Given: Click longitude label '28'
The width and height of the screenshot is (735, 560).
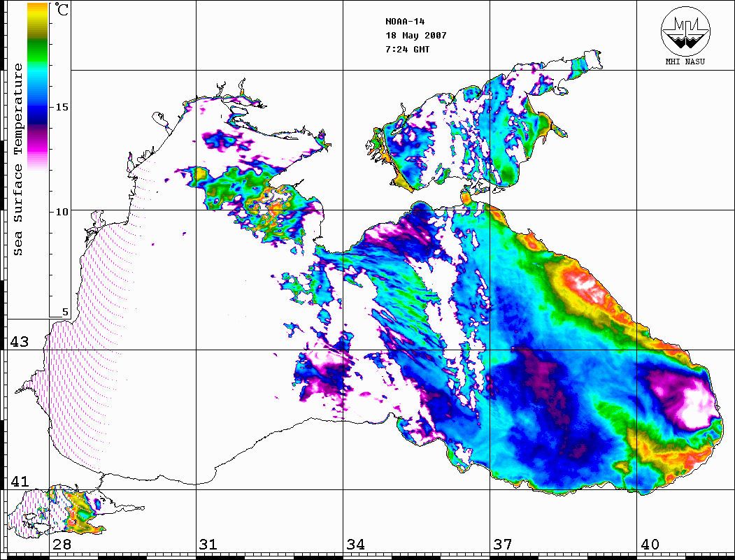Looking at the screenshot, I should click(62, 544).
